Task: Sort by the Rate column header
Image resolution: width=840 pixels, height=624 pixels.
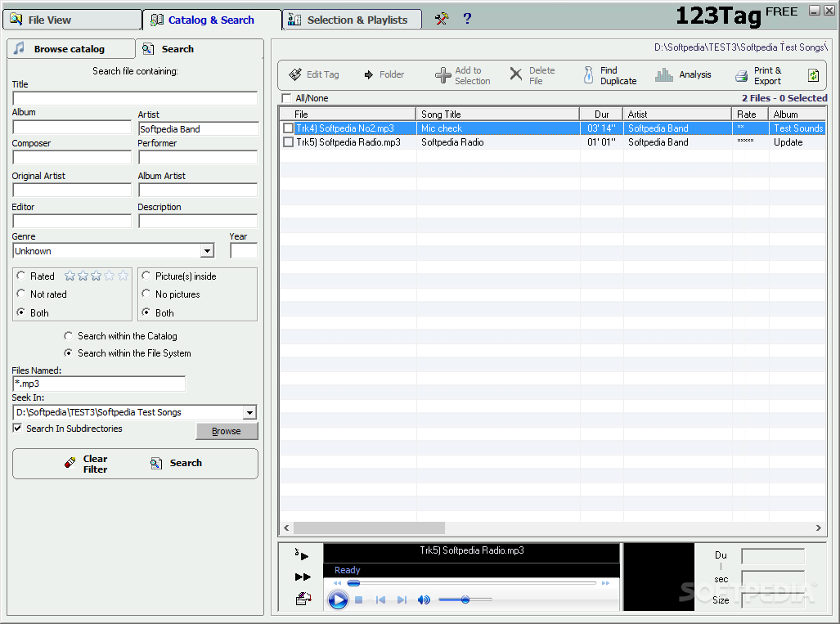Action: [750, 114]
